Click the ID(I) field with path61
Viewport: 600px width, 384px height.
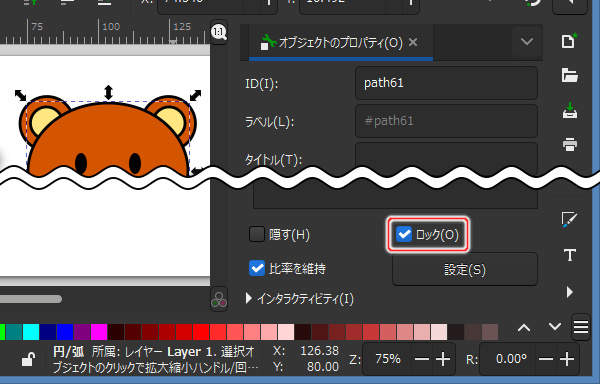[446, 83]
